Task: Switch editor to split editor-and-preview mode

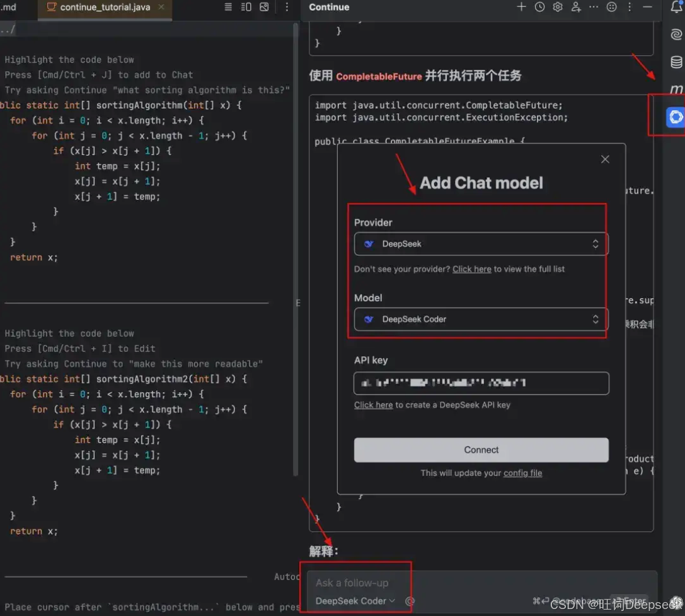Action: pos(246,7)
